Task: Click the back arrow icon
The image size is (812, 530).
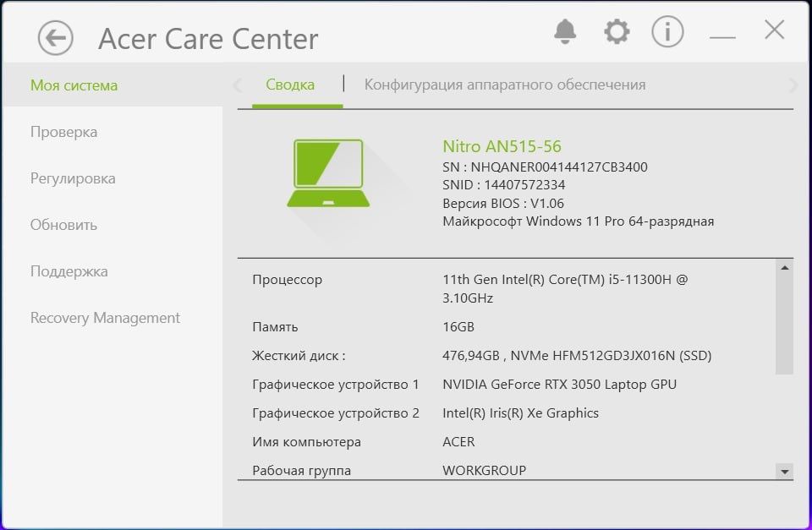Action: click(56, 38)
